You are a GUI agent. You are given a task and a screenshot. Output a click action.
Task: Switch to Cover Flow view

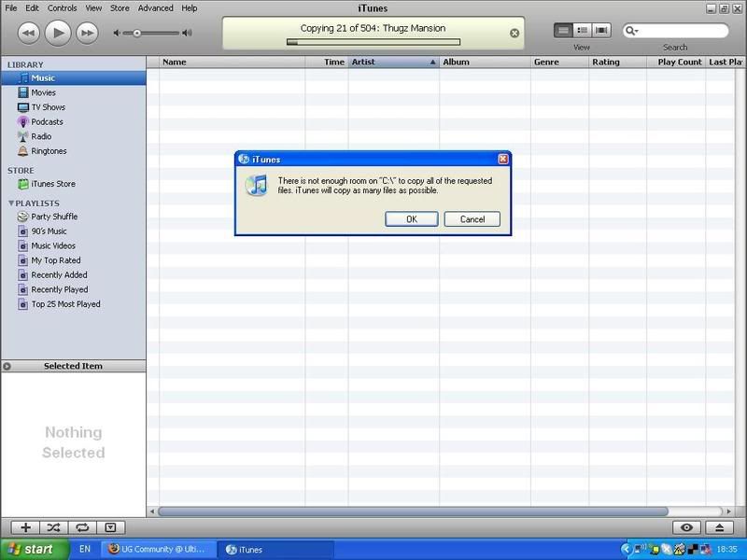tap(601, 31)
